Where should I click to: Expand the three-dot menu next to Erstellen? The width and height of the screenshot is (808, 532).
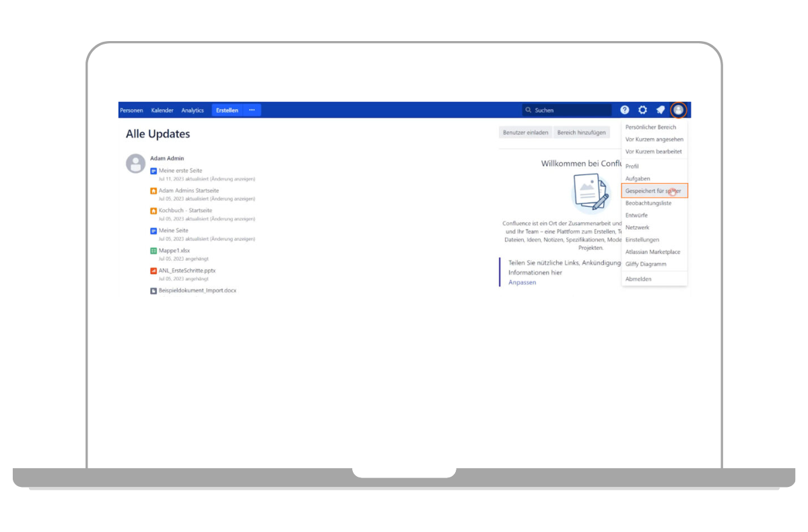252,110
